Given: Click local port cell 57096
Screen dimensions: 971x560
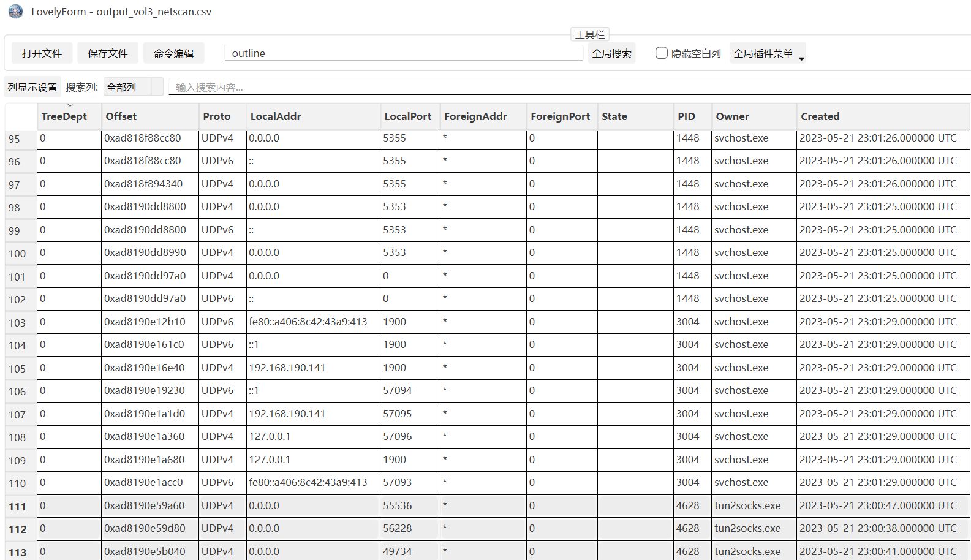Looking at the screenshot, I should [x=410, y=436].
